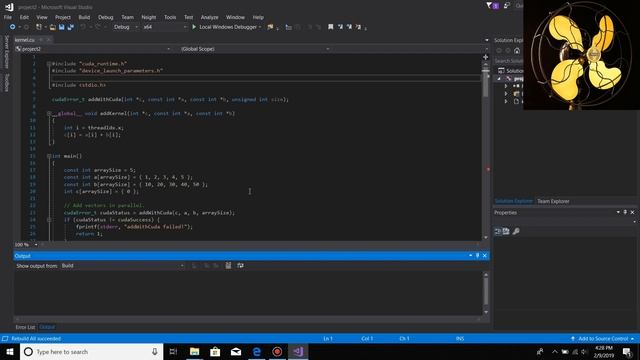Open the 100 % zoom dropdown
This screenshot has height=360, width=640.
[36, 244]
